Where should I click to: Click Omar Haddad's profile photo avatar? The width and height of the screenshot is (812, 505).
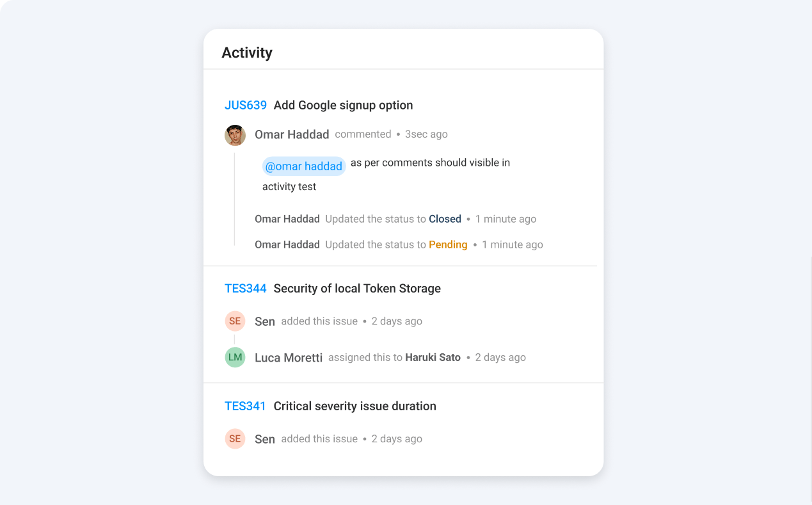click(x=235, y=135)
